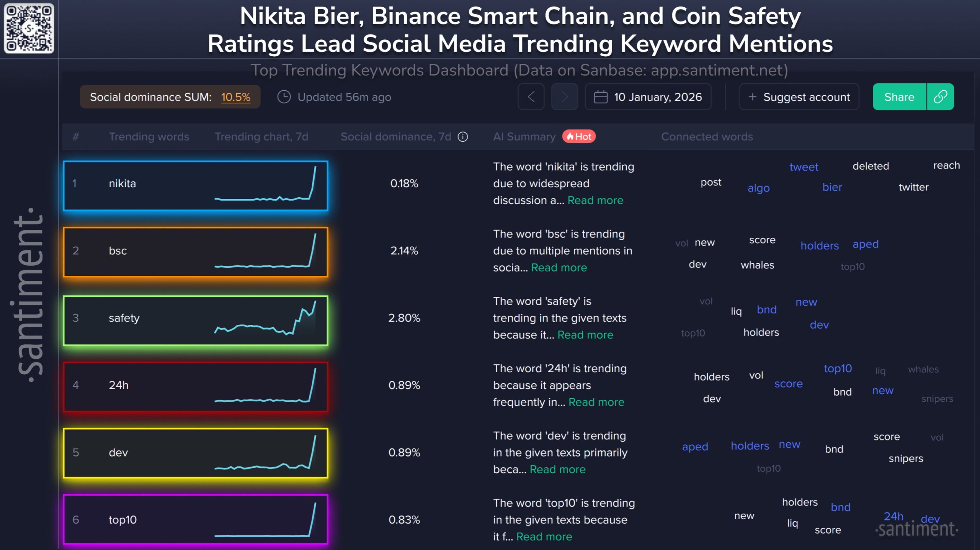Click the next date arrow button
Screen dimensions: 980x550
coord(564,97)
